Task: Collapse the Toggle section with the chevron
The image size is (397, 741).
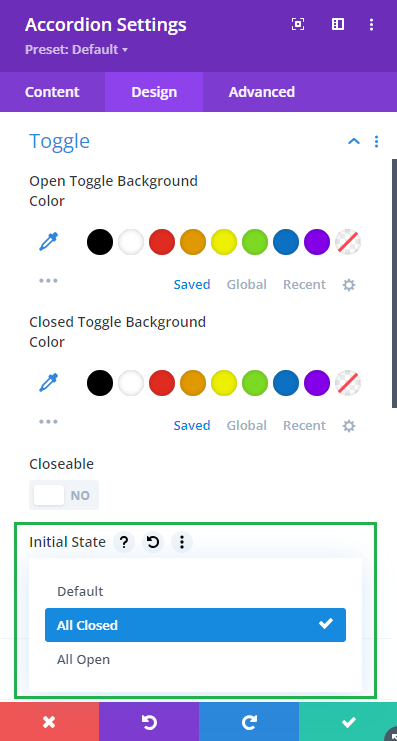Action: click(354, 141)
